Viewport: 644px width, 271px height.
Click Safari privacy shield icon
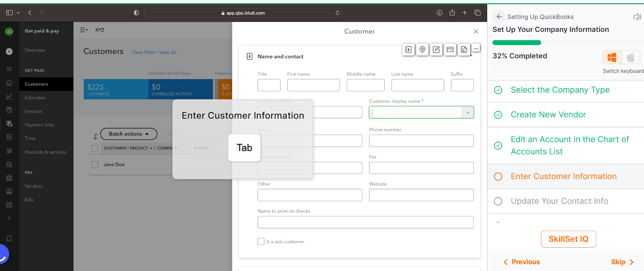point(136,13)
